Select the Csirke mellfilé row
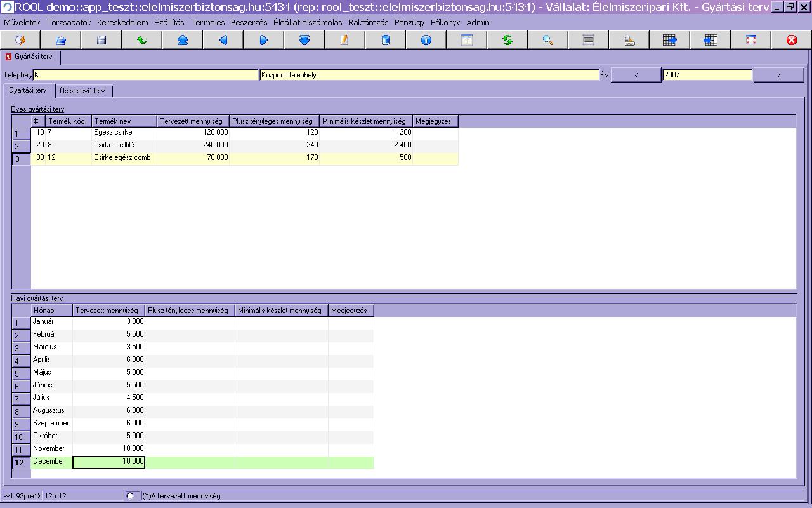This screenshot has height=508, width=812. point(245,145)
